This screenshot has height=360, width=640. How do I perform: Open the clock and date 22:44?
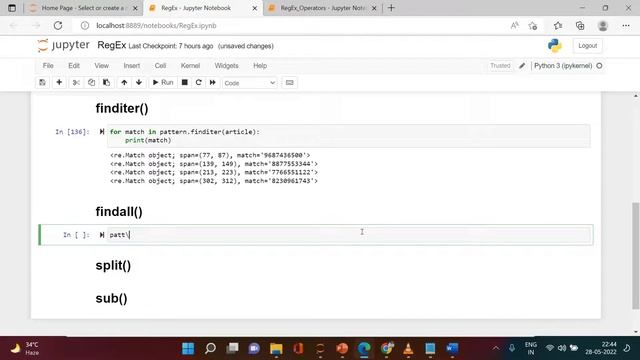(600, 348)
